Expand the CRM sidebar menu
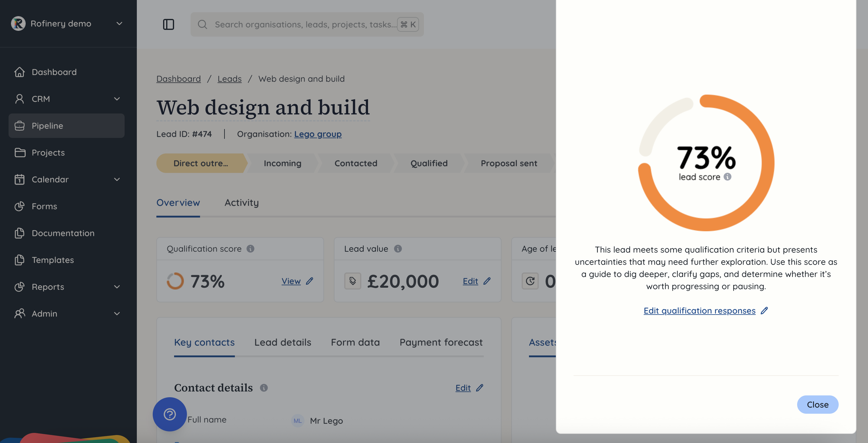The height and width of the screenshot is (443, 868). [117, 99]
